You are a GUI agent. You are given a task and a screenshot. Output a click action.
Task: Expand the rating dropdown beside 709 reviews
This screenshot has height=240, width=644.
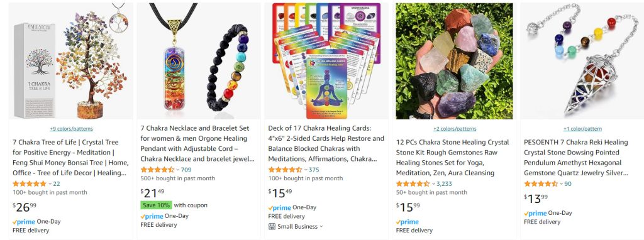click(x=178, y=170)
